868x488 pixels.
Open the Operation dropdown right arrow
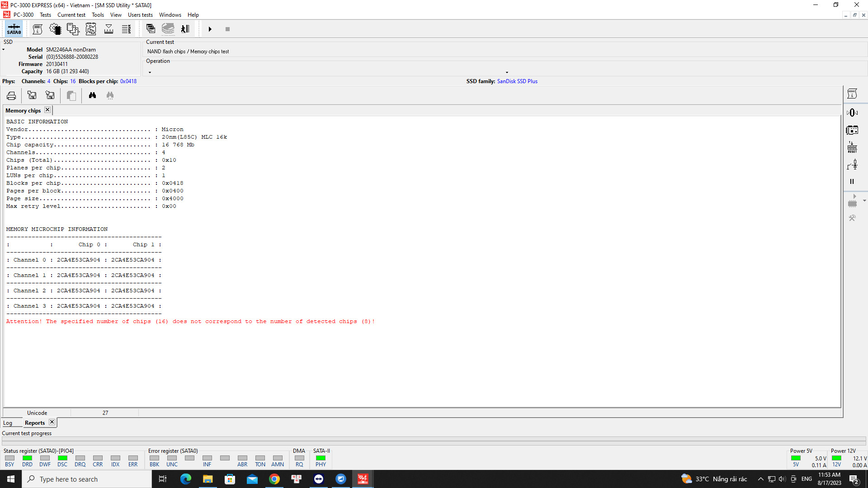[x=507, y=72]
